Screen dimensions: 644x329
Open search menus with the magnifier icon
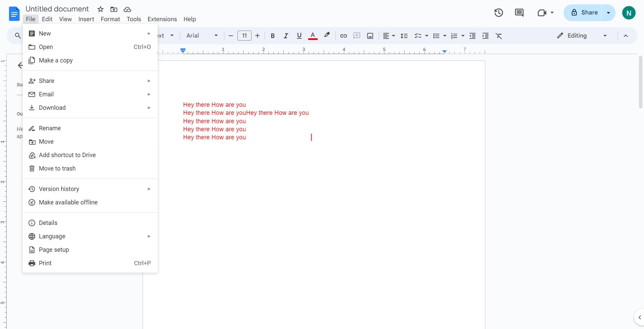18,36
